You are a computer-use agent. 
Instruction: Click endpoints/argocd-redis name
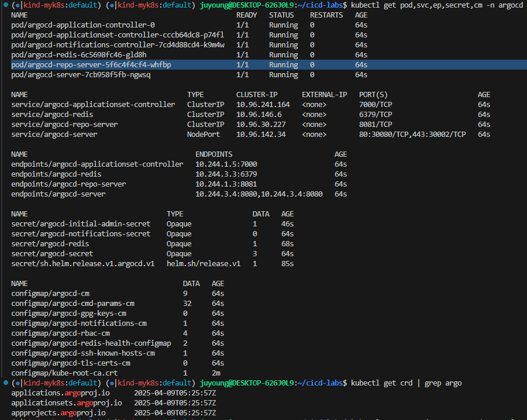pos(56,174)
